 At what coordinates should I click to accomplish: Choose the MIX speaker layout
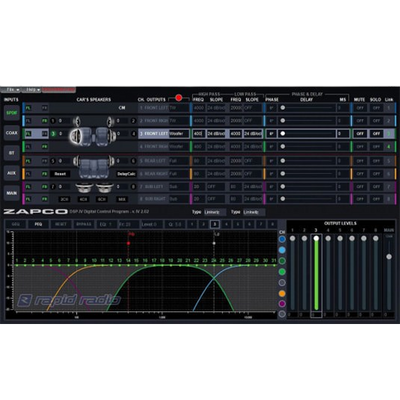pos(122,199)
